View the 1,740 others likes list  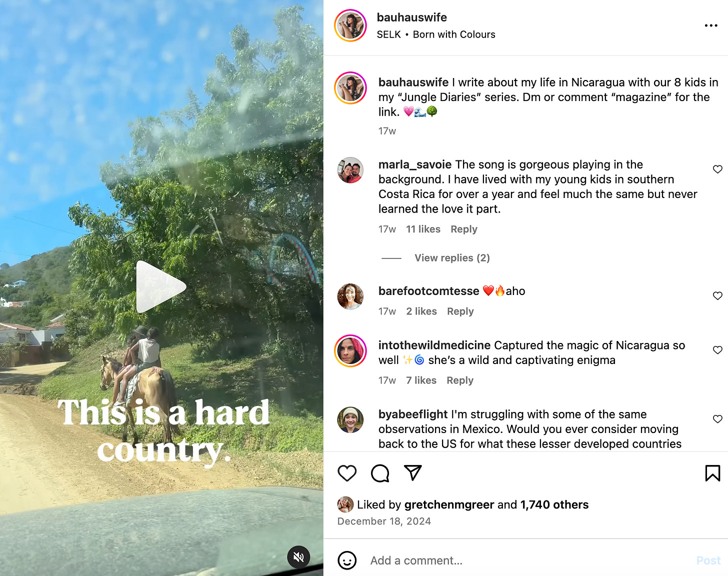[554, 505]
